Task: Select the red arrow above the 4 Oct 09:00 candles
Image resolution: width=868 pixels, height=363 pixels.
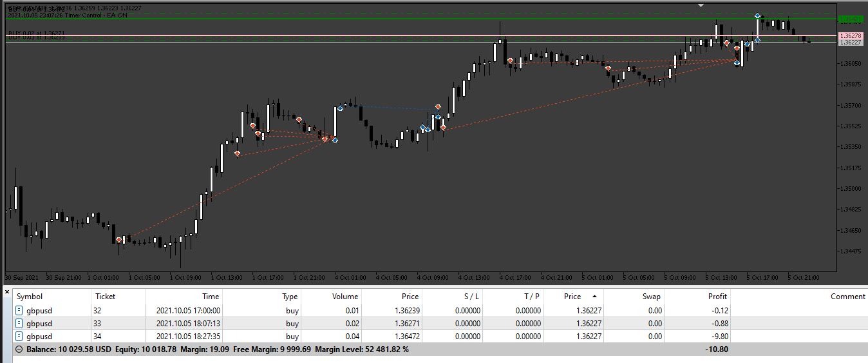Action: coord(438,106)
